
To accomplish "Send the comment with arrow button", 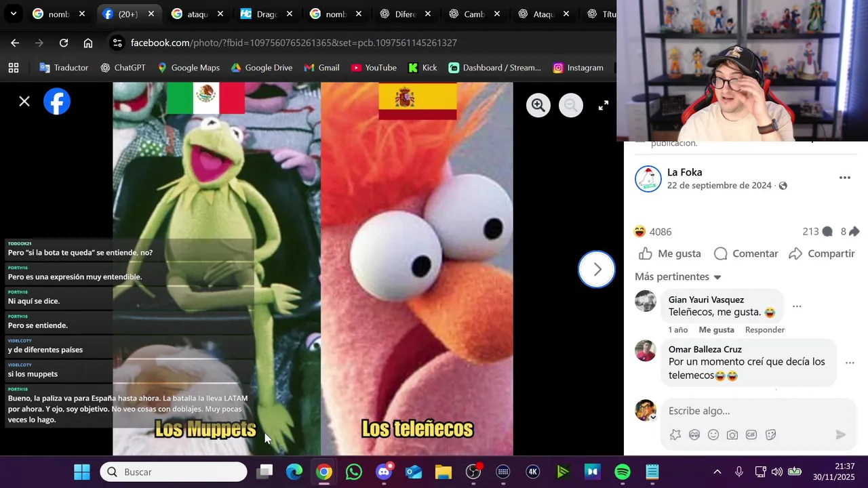I will tap(841, 435).
